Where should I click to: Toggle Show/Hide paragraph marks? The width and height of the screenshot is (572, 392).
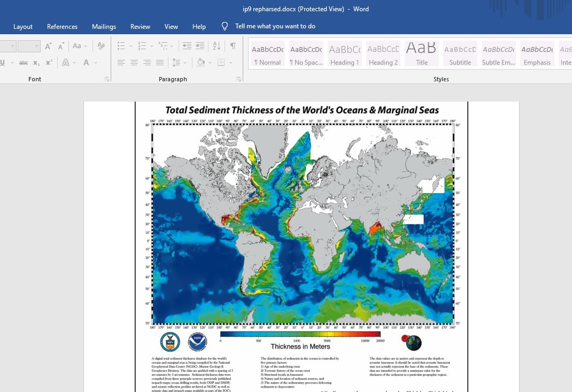tap(233, 46)
